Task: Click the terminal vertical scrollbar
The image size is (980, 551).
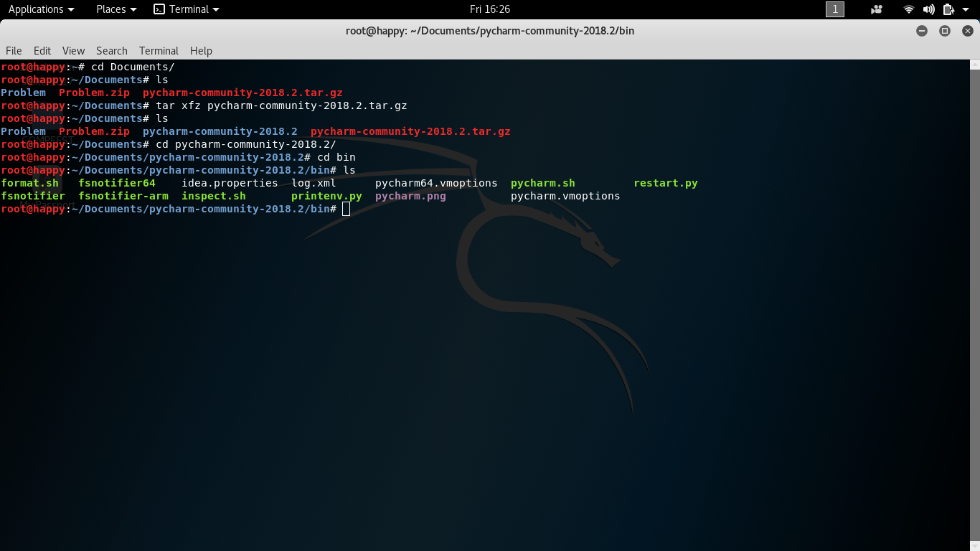Action: [x=974, y=305]
